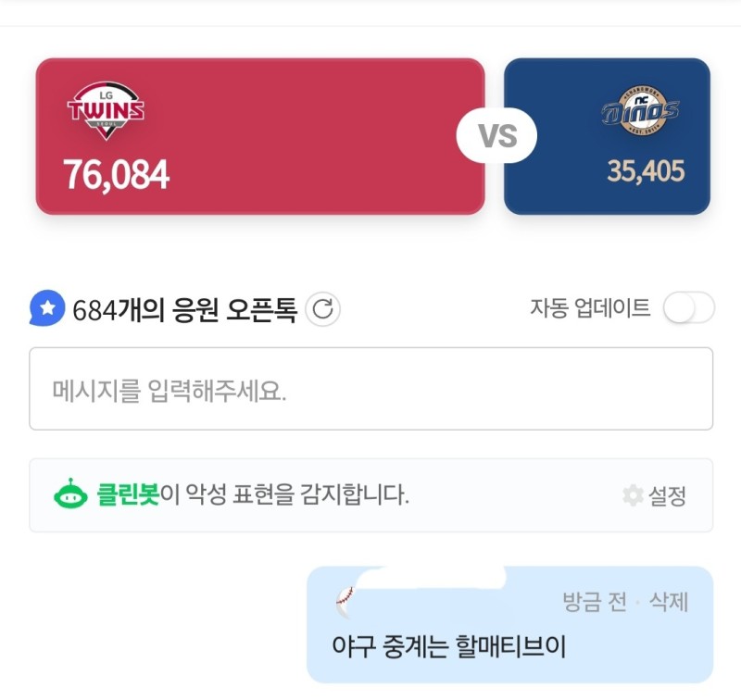Click the green 클린봇 robot icon
The image size is (741, 700).
[70, 495]
